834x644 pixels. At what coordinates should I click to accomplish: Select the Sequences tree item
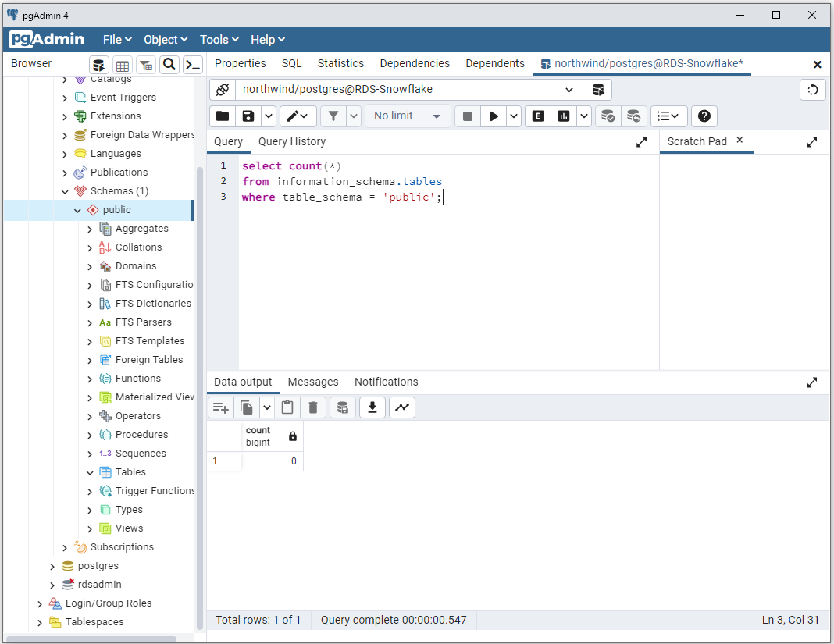pyautogui.click(x=141, y=453)
